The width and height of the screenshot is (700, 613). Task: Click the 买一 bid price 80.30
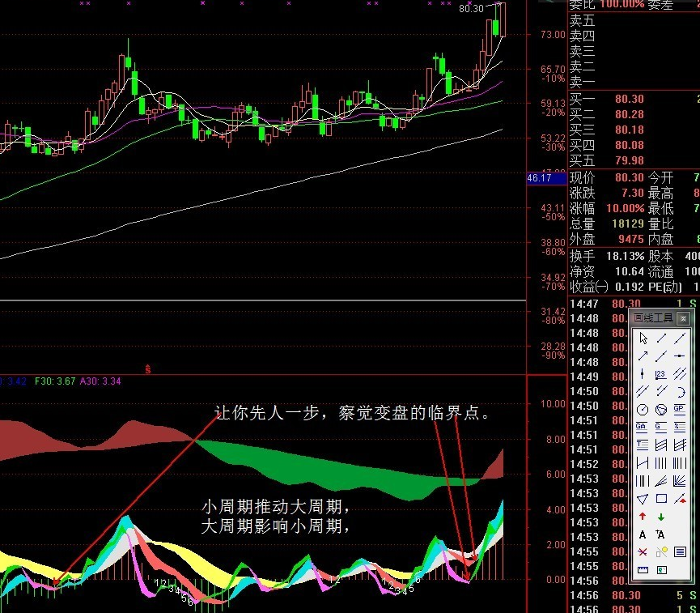pyautogui.click(x=630, y=99)
